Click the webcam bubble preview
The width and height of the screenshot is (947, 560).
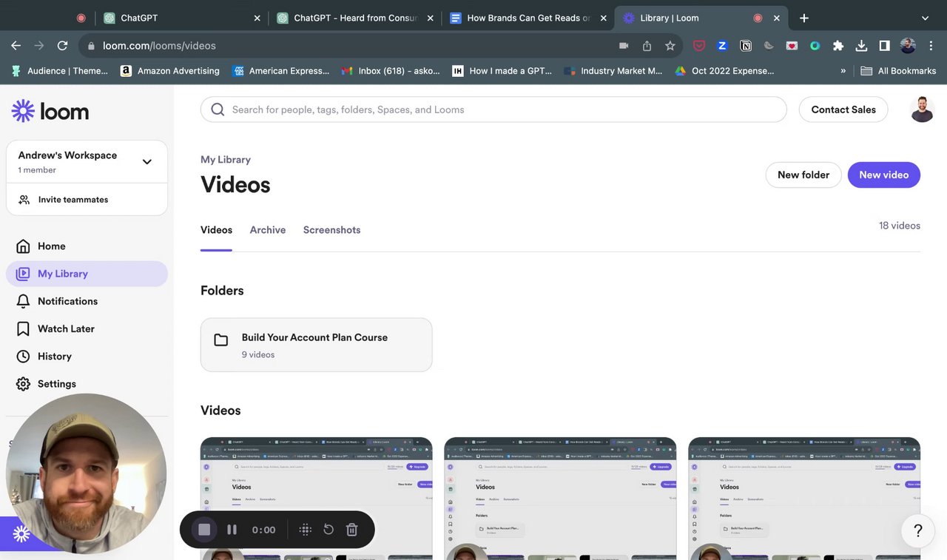point(87,473)
